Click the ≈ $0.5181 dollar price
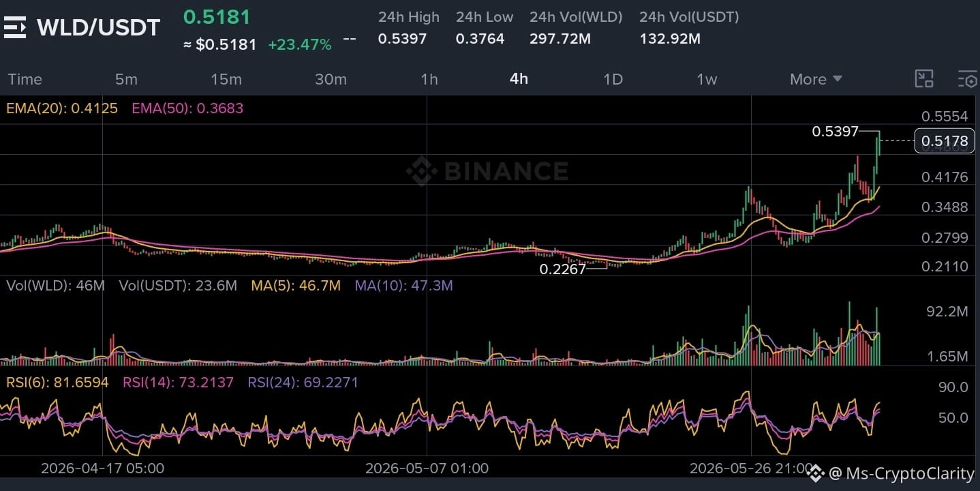This screenshot has width=980, height=491. tap(220, 45)
